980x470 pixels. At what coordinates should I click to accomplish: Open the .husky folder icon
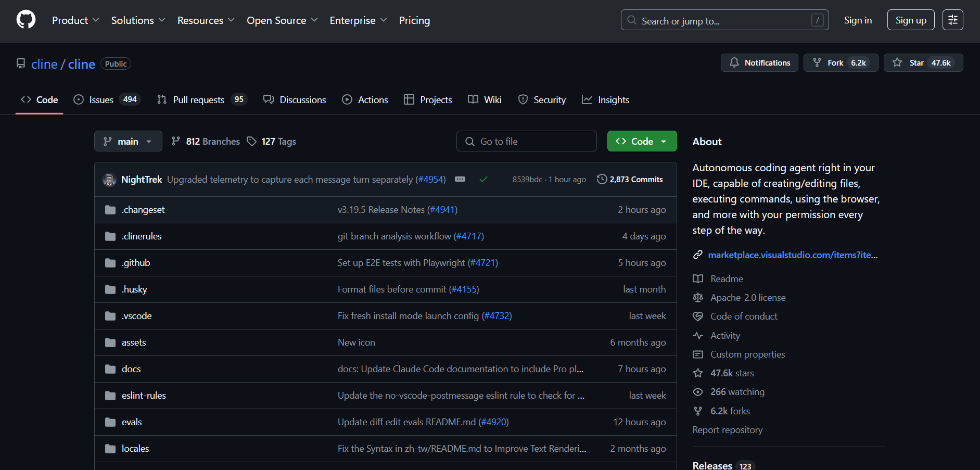click(x=110, y=289)
